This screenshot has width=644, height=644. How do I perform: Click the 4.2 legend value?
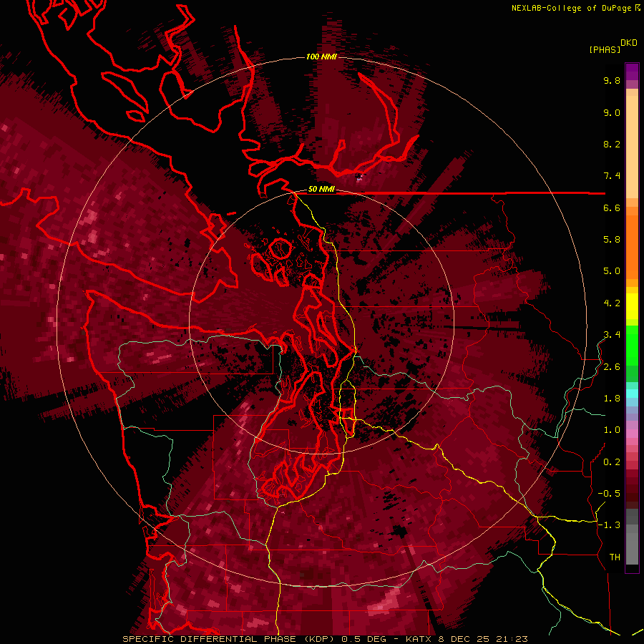pyautogui.click(x=612, y=303)
